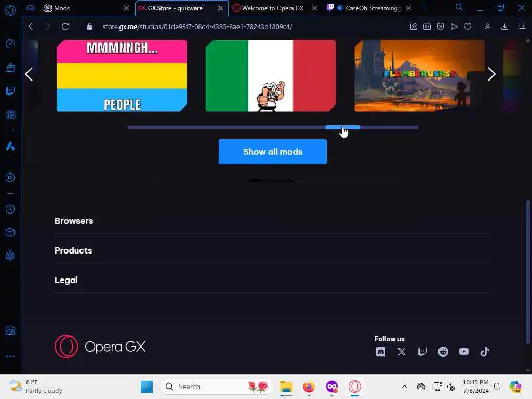Click the taskbar Search box
The width and height of the screenshot is (532, 399).
click(217, 387)
